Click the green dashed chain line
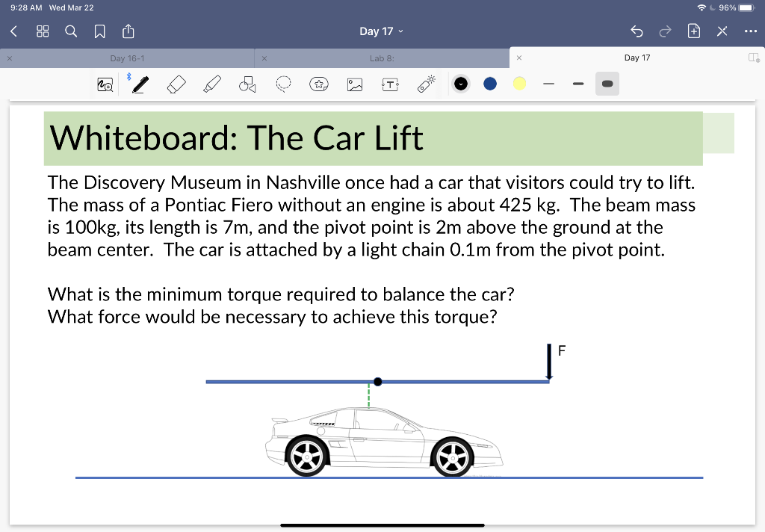765x532 pixels. [x=369, y=396]
